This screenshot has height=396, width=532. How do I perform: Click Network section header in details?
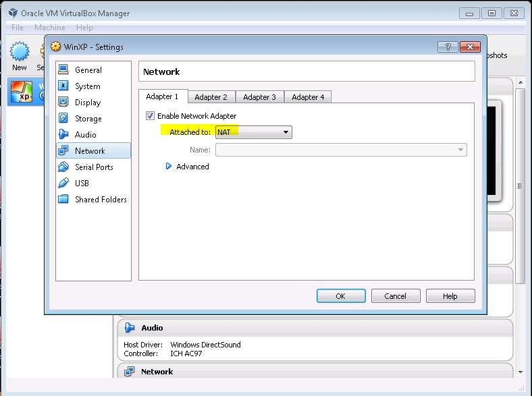point(315,371)
